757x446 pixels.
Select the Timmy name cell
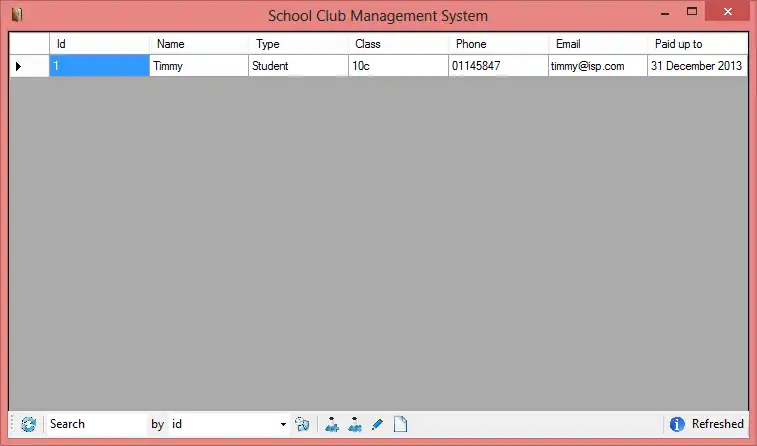(x=199, y=66)
